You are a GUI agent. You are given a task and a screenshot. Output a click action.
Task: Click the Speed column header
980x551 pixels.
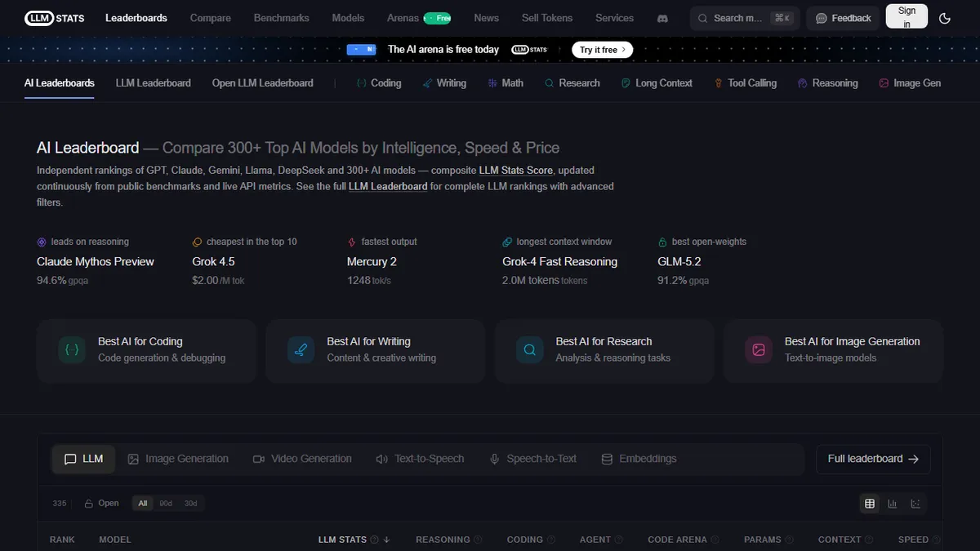coord(920,540)
